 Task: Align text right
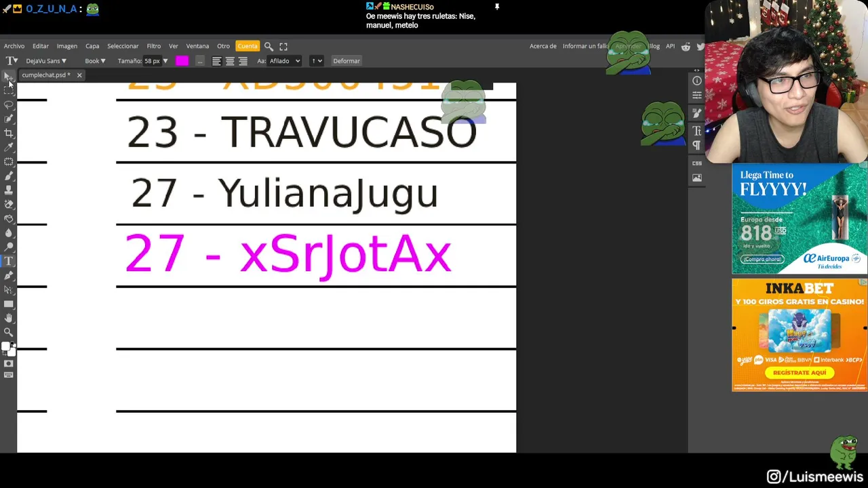(x=243, y=61)
